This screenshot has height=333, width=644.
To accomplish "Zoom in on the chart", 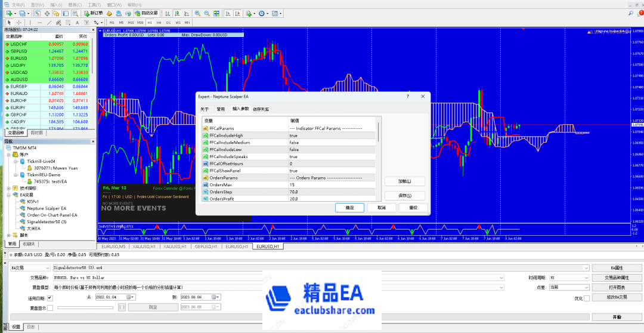I will pyautogui.click(x=197, y=13).
